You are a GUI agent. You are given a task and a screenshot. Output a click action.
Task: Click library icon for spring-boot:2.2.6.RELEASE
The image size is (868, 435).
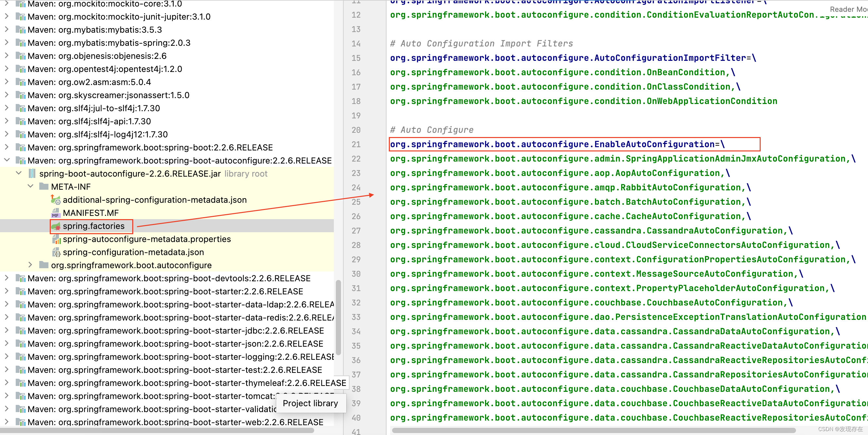coord(21,148)
